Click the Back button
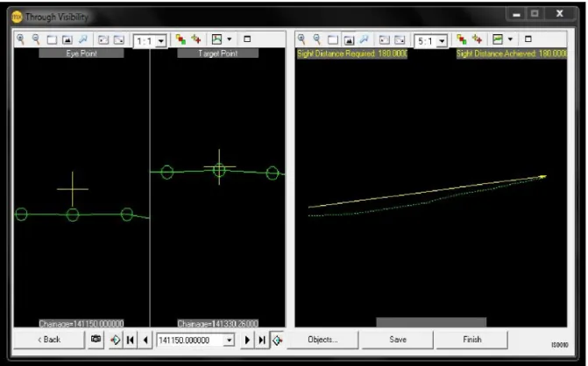Image resolution: width=588 pixels, height=366 pixels. click(49, 340)
